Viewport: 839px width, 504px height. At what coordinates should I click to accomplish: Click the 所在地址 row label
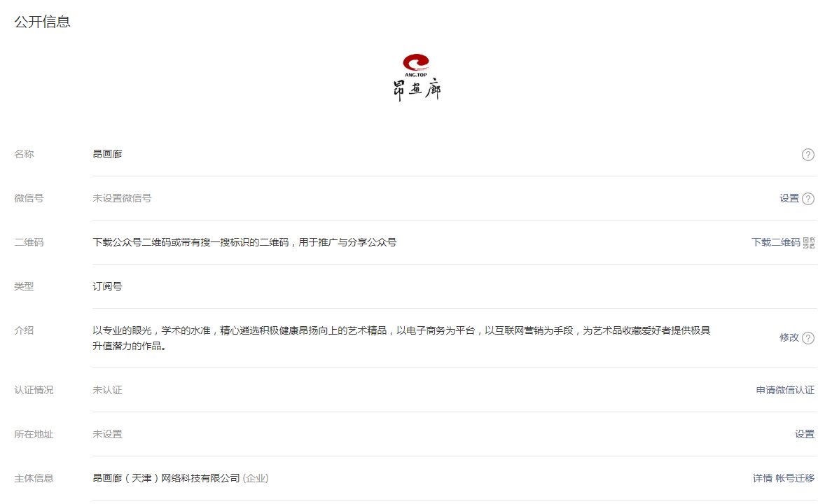34,434
